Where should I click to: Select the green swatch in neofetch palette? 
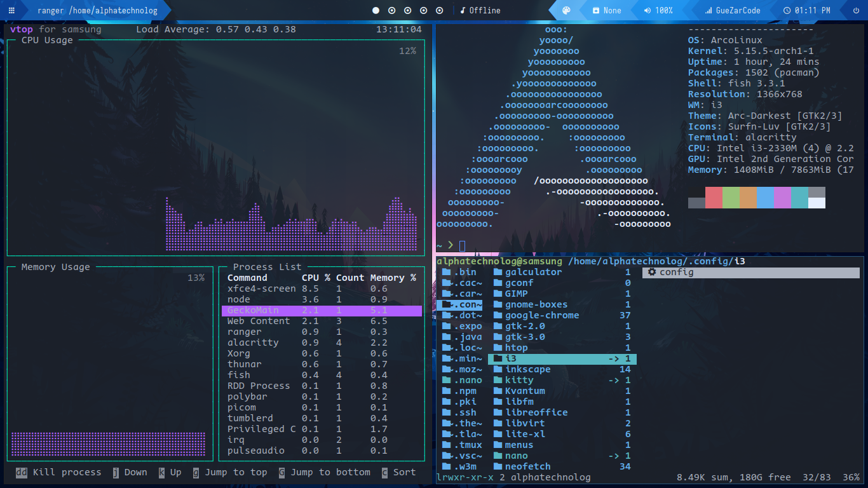coord(731,198)
